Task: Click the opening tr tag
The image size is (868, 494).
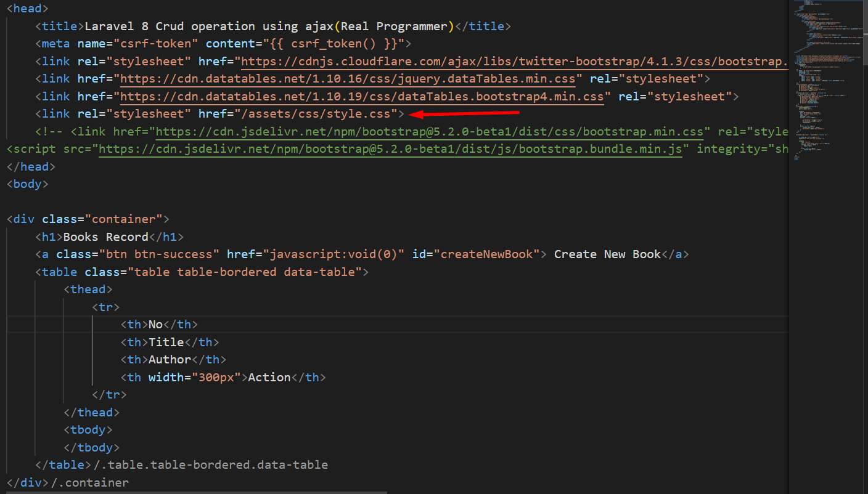Action: [106, 307]
